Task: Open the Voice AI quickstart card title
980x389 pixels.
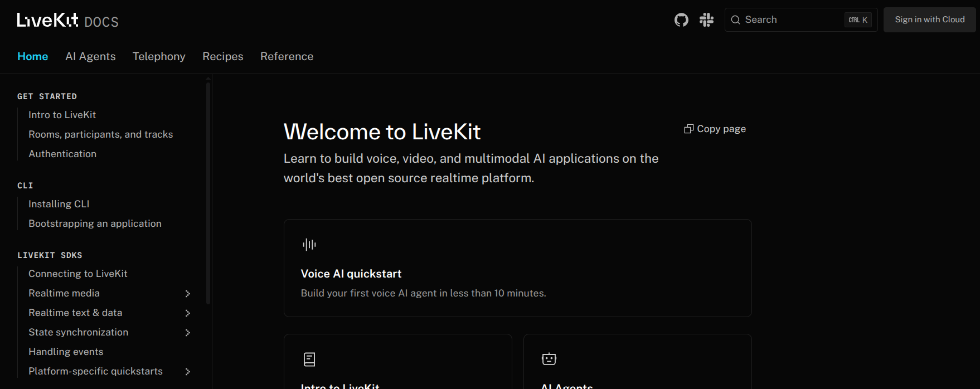Action: 351,274
